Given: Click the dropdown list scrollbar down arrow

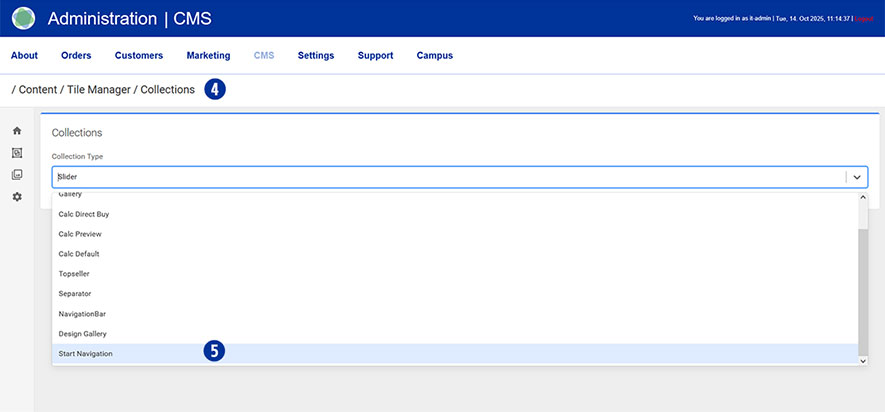Looking at the screenshot, I should tap(863, 360).
